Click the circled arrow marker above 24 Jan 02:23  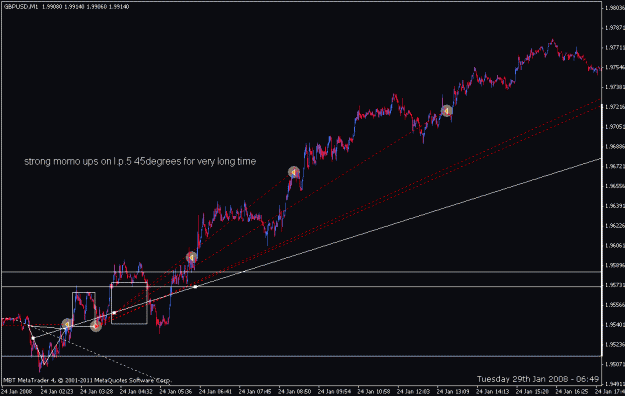(x=67, y=324)
